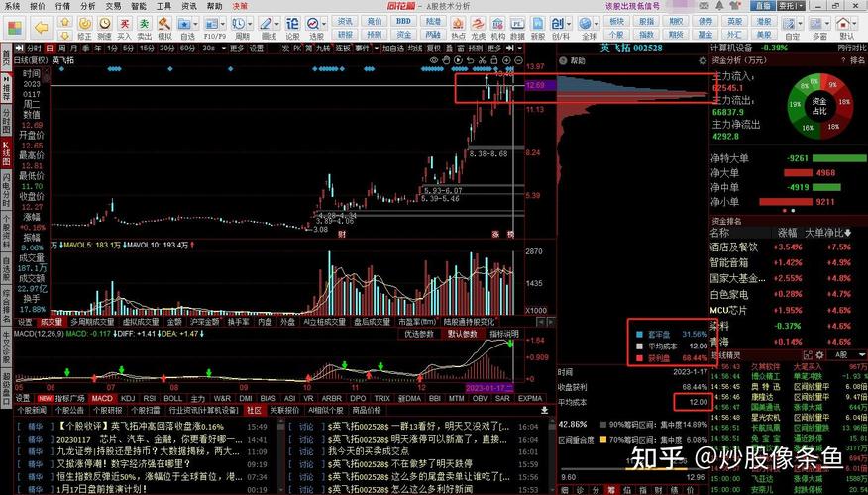Viewport: 868px width, 495px height.
Task: Switch to the KDJ indicator tab
Action: point(128,398)
